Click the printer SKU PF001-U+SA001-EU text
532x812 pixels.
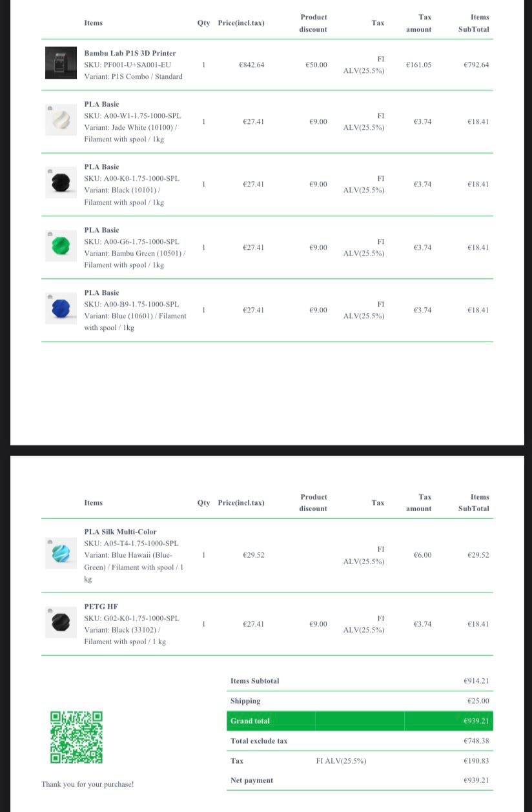(x=127, y=65)
